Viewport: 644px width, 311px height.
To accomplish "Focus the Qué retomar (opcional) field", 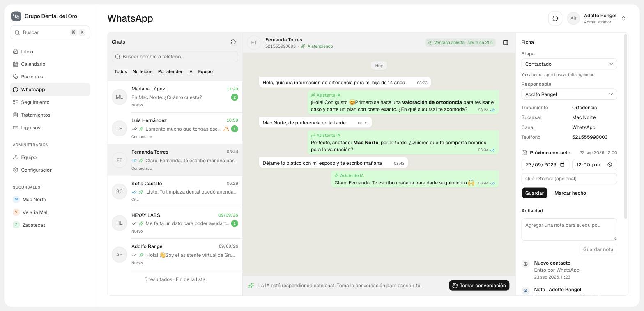I will pos(569,179).
